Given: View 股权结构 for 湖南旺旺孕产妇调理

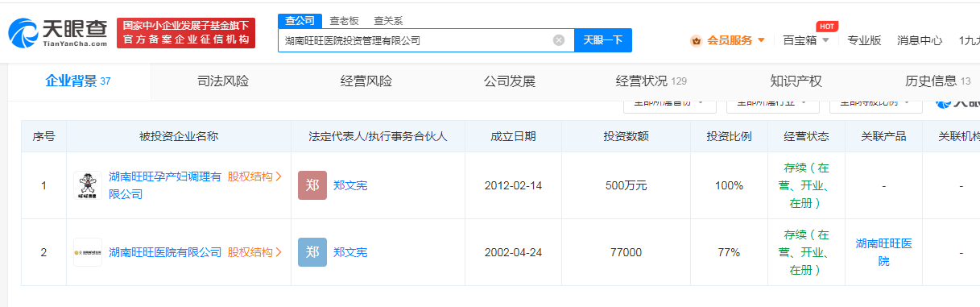Looking at the screenshot, I should 254,176.
